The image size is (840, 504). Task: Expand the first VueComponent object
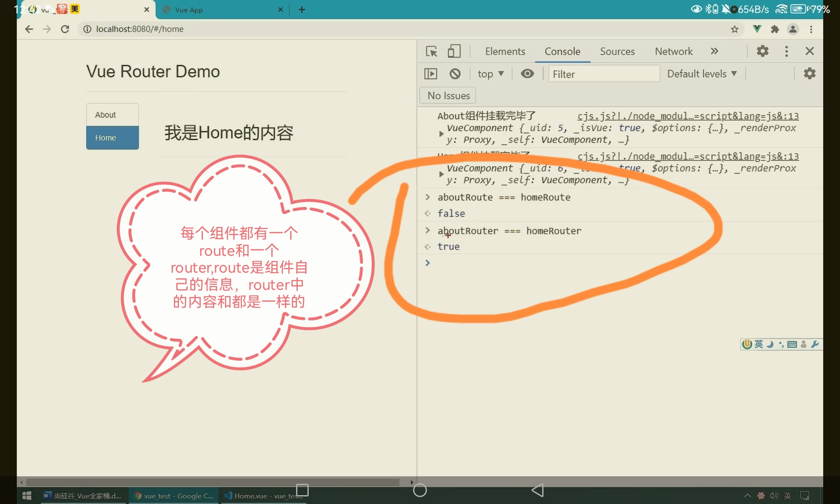[441, 134]
